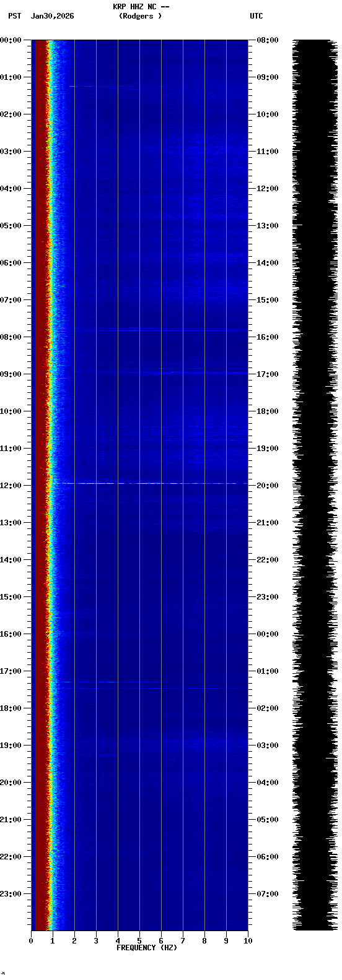Click the 00:00 UTC time label
This screenshot has height=980, width=342.
pos(268,634)
